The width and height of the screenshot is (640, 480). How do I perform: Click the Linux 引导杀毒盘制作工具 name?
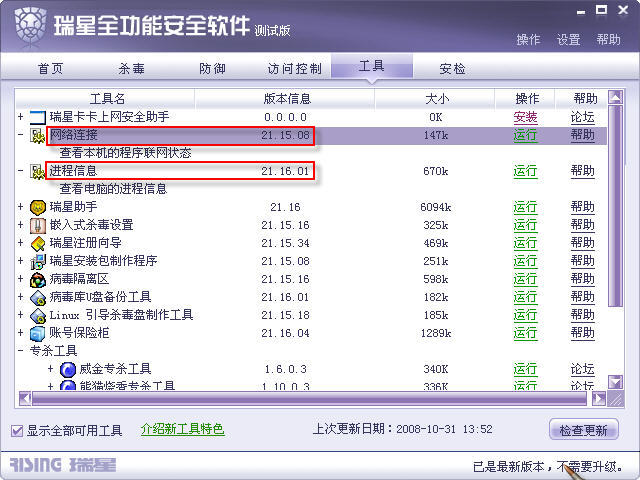point(121,316)
